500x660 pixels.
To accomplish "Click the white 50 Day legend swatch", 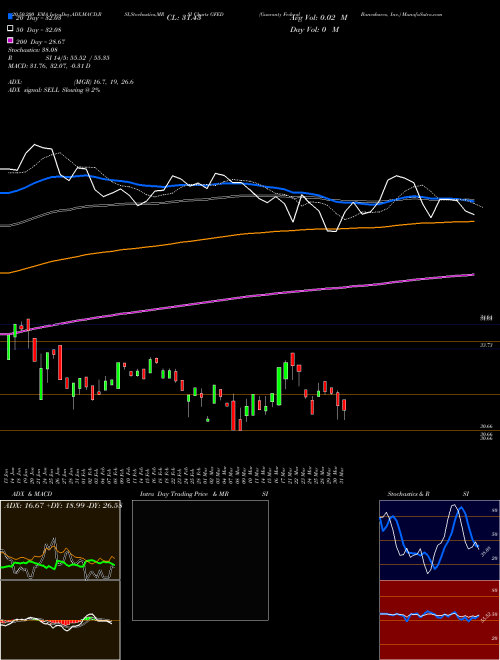I will pyautogui.click(x=10, y=29).
